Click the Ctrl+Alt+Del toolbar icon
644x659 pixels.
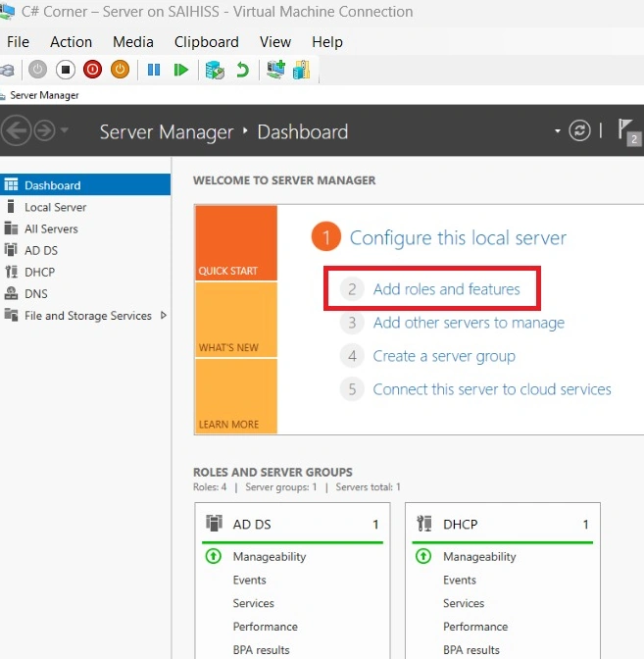pyautogui.click(x=7, y=70)
